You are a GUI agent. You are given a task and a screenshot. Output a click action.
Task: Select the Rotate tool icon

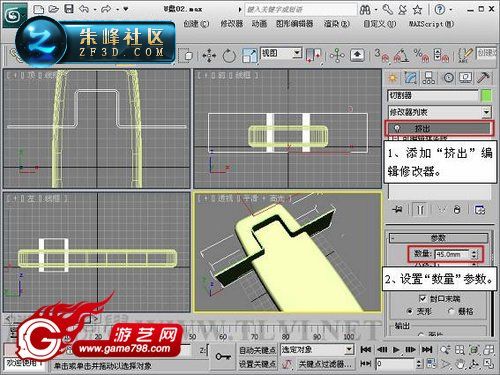[x=229, y=55]
